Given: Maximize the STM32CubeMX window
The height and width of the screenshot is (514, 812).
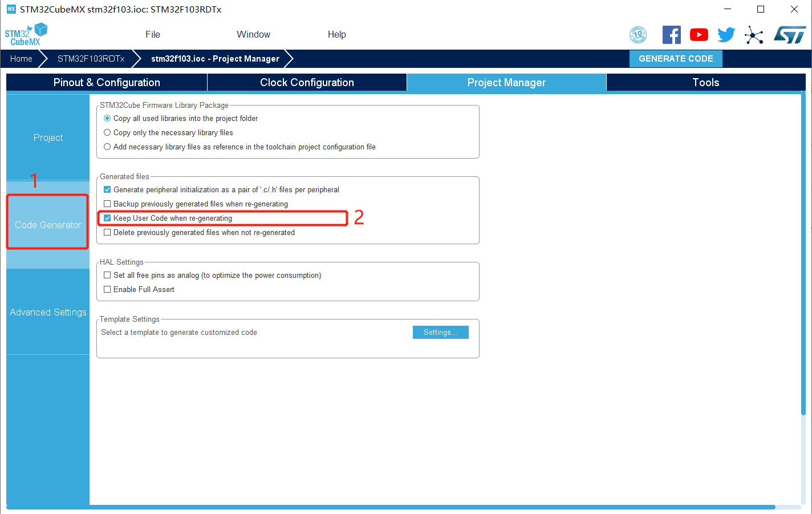Looking at the screenshot, I should 761,9.
